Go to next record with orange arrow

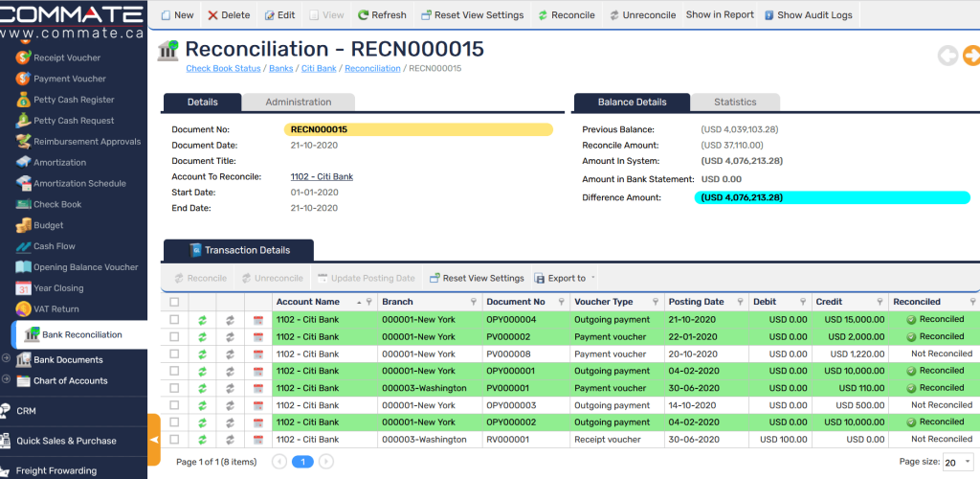[971, 57]
